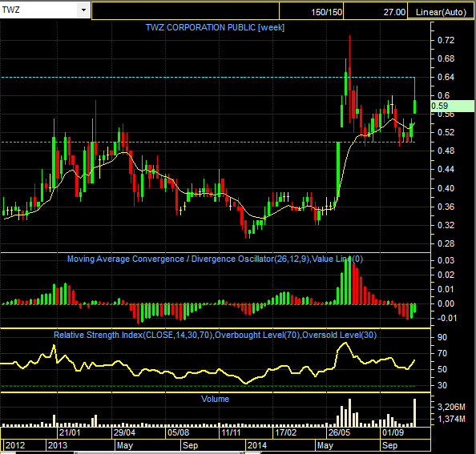The width and height of the screenshot is (476, 454).
Task: Click the Volume panel title
Action: 215,399
